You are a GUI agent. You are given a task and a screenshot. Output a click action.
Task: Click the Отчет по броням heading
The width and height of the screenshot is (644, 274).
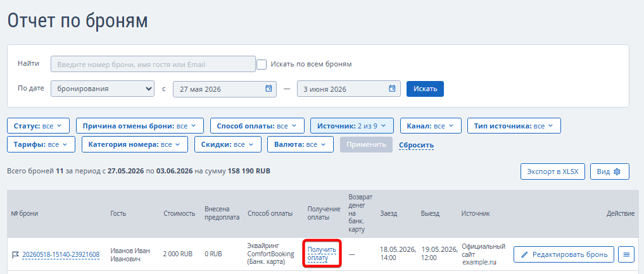78,20
